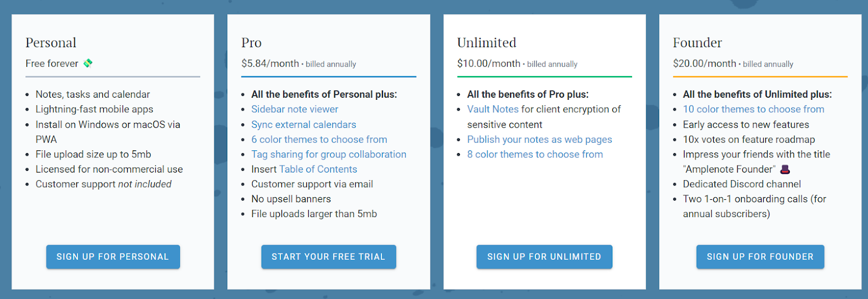The height and width of the screenshot is (299, 868).
Task: Click the green diamond icon beside Free forever
Action: (88, 63)
